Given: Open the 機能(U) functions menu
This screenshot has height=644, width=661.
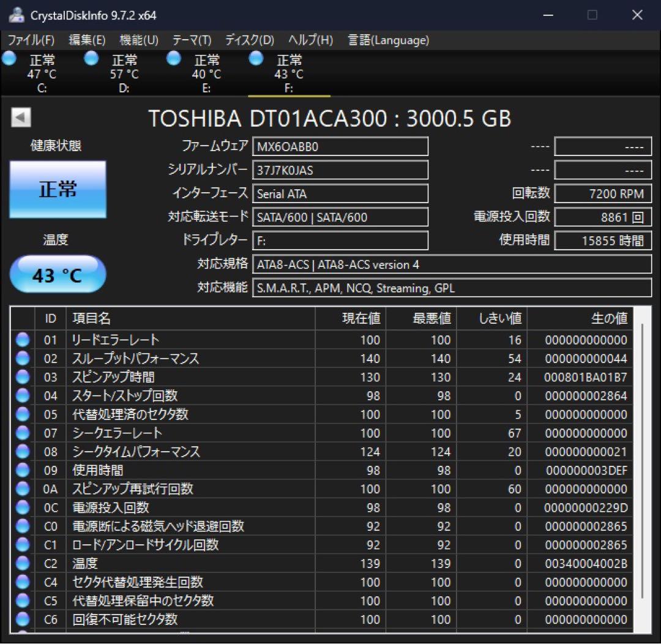Looking at the screenshot, I should [138, 40].
